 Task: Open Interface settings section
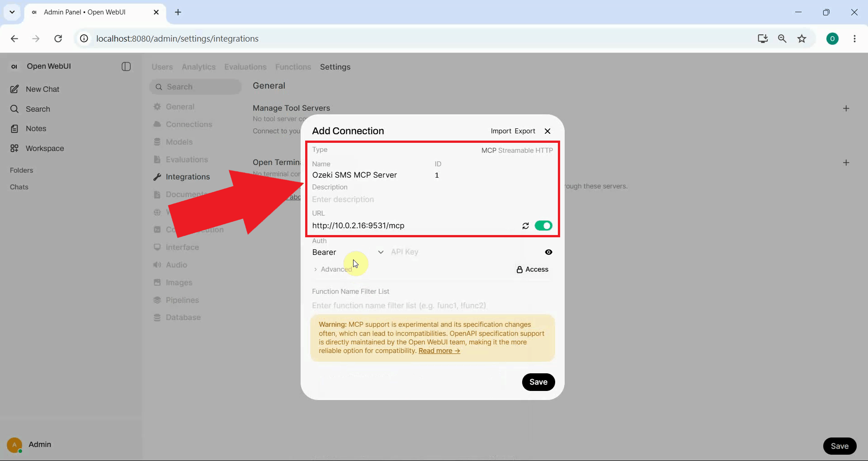(176, 247)
